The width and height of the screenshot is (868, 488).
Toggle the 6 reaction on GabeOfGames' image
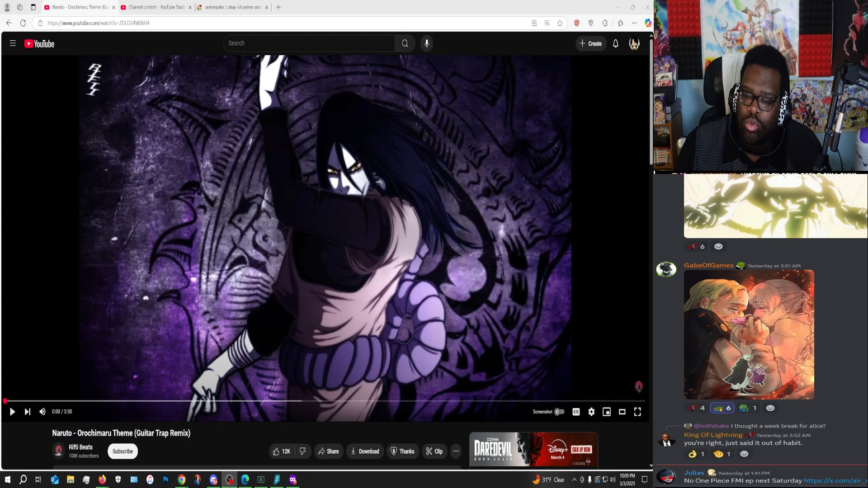[722, 408]
